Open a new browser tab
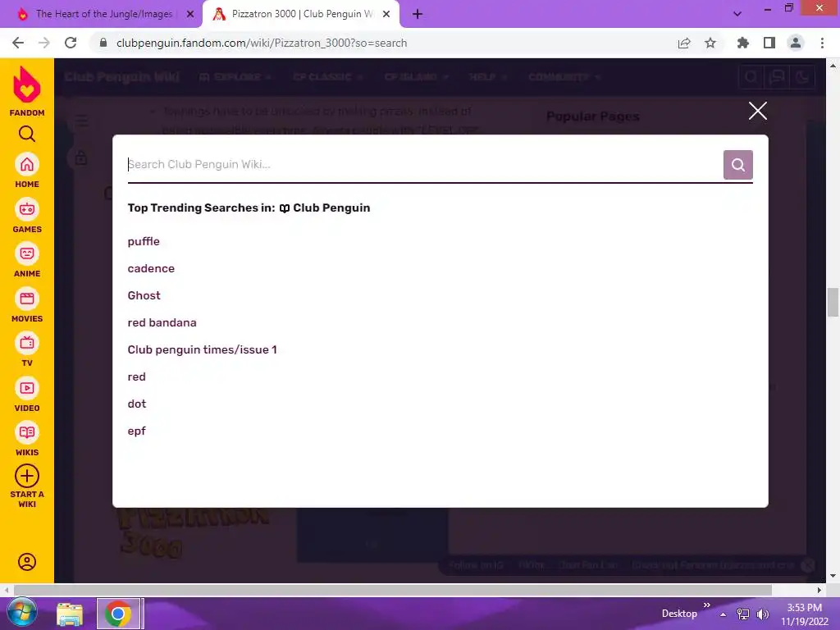Screen dimensions: 840x630 418,15
